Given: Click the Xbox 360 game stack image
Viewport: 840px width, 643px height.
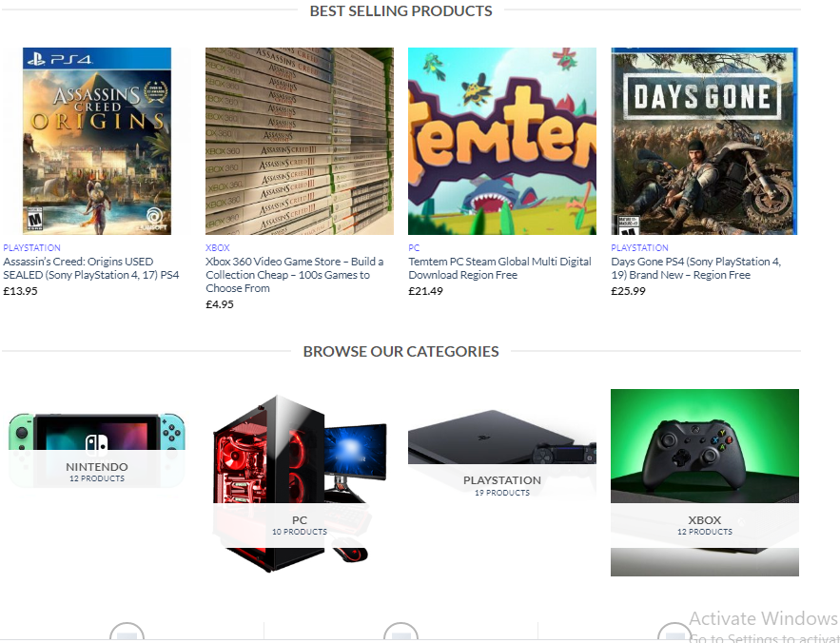Looking at the screenshot, I should 300,141.
